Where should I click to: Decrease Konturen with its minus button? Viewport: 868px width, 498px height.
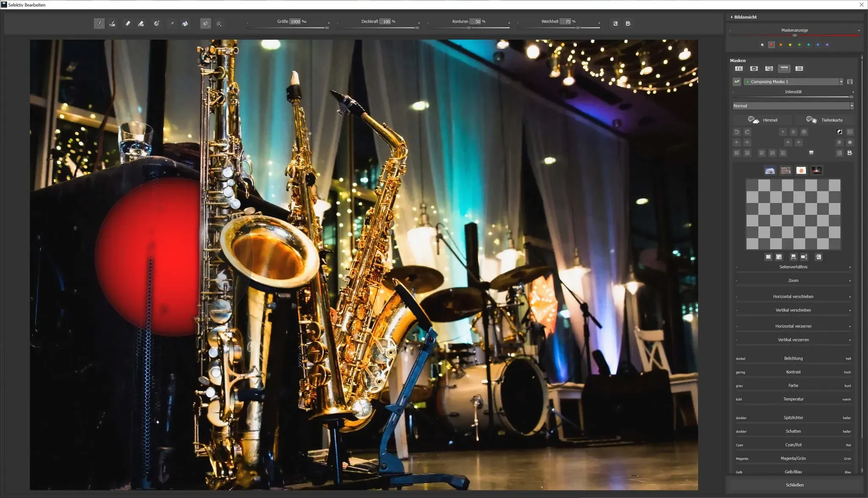click(428, 23)
